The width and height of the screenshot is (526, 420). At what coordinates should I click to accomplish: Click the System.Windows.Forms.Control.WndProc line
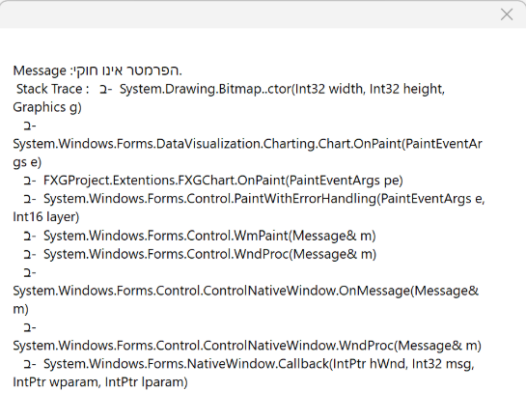[209, 254]
